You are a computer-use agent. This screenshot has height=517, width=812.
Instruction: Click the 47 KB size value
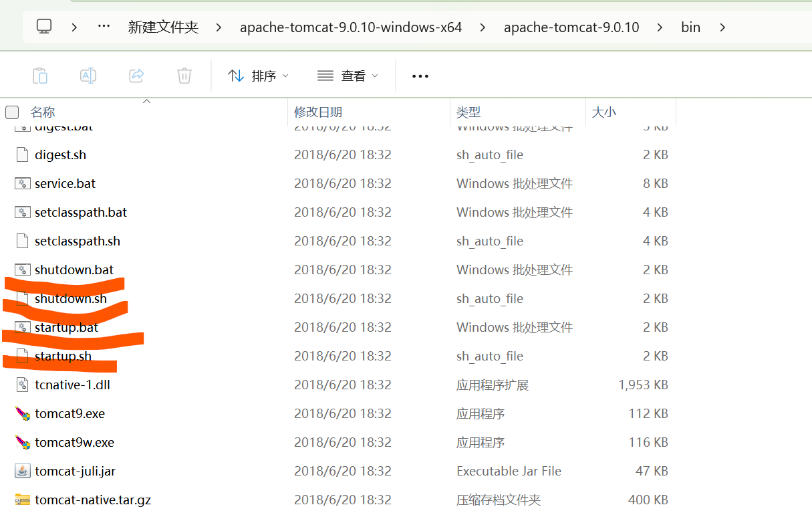[x=652, y=471]
